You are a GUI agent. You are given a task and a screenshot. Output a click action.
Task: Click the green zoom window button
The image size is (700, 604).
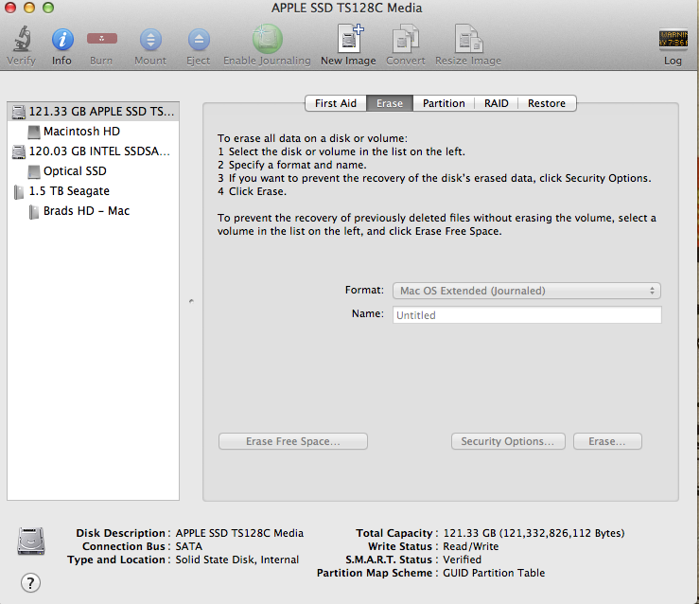coord(48,8)
